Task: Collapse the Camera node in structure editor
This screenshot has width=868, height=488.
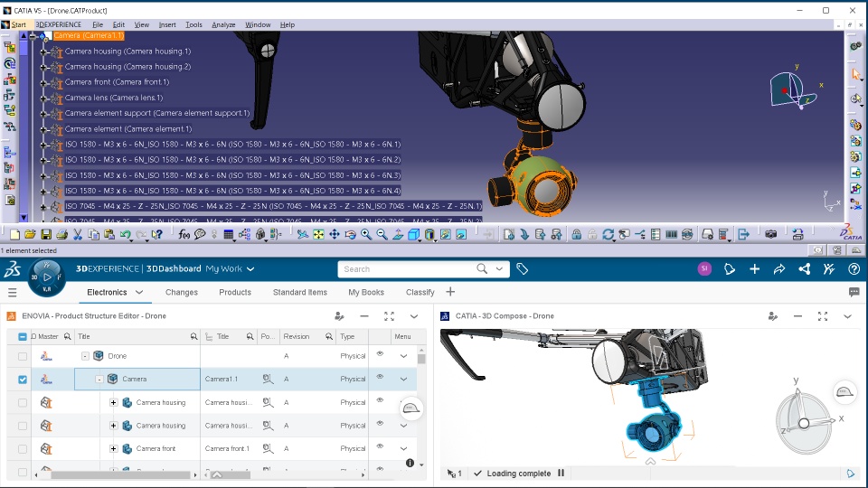Action: [x=99, y=380]
